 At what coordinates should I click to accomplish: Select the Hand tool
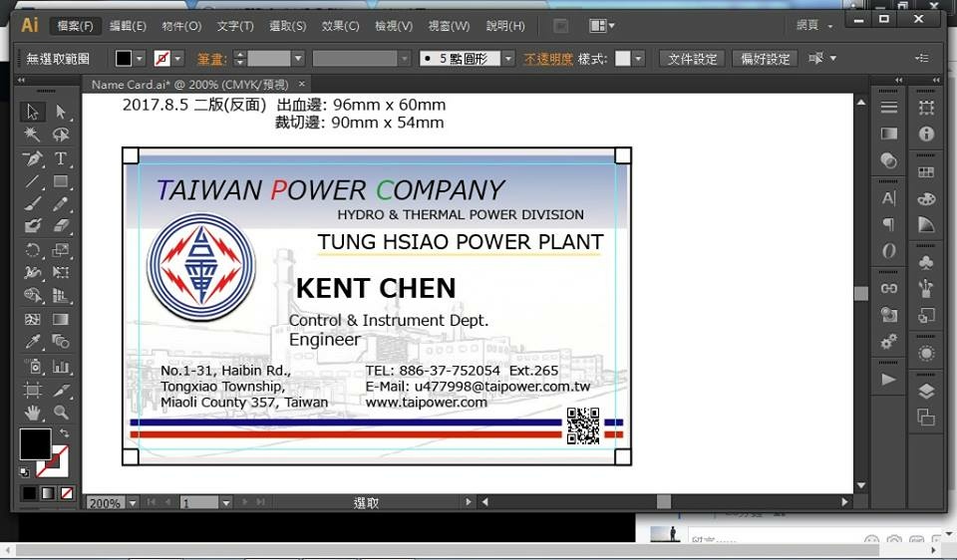(32, 413)
